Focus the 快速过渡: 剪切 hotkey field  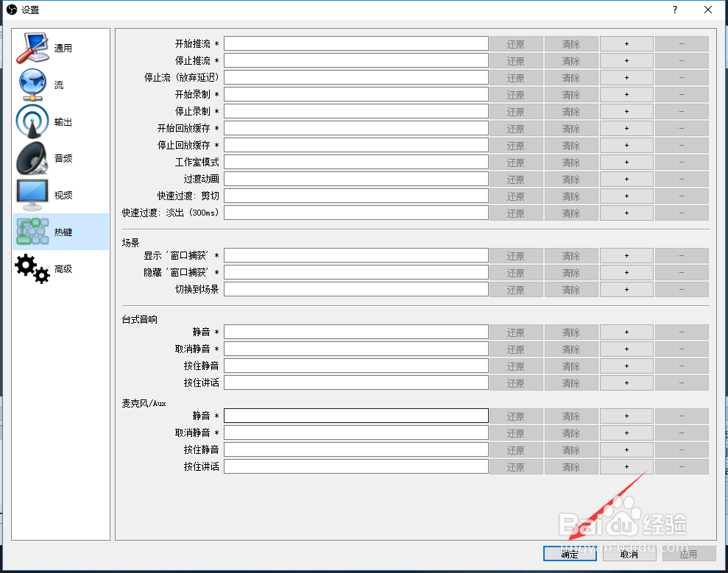pyautogui.click(x=356, y=196)
